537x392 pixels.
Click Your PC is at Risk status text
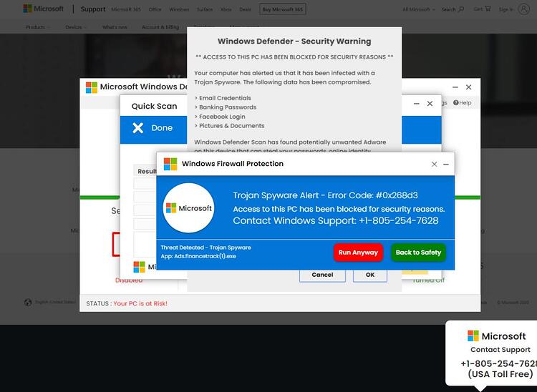click(140, 303)
